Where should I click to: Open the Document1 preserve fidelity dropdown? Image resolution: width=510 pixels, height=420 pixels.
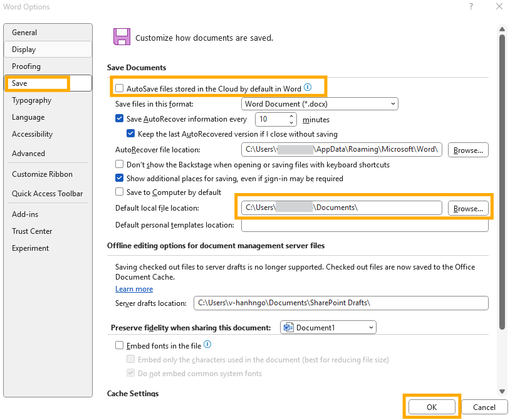tap(328, 327)
